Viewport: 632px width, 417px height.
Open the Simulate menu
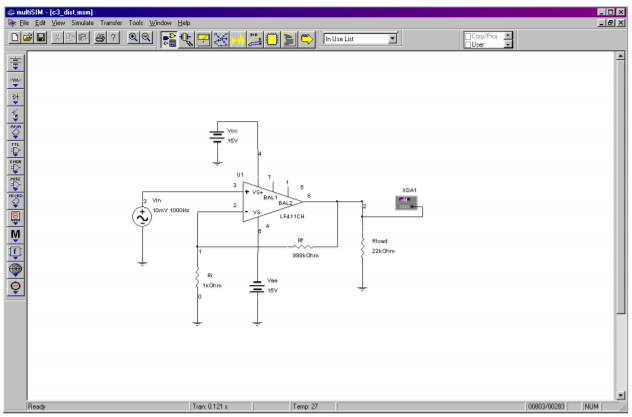click(82, 22)
